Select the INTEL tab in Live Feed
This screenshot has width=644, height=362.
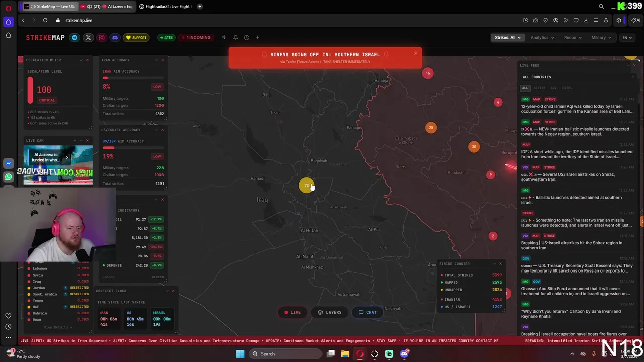click(x=567, y=88)
